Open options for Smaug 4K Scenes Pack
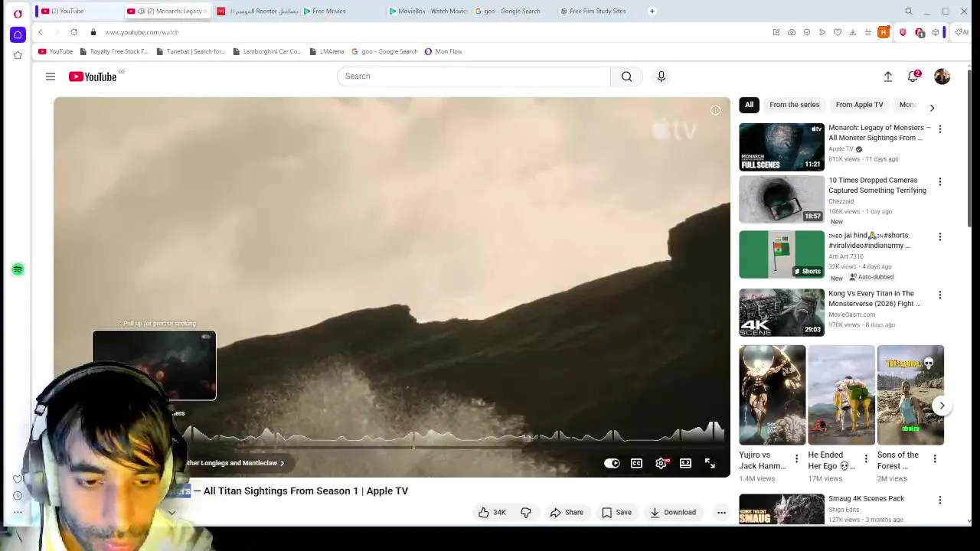Image resolution: width=980 pixels, height=551 pixels. click(x=940, y=500)
